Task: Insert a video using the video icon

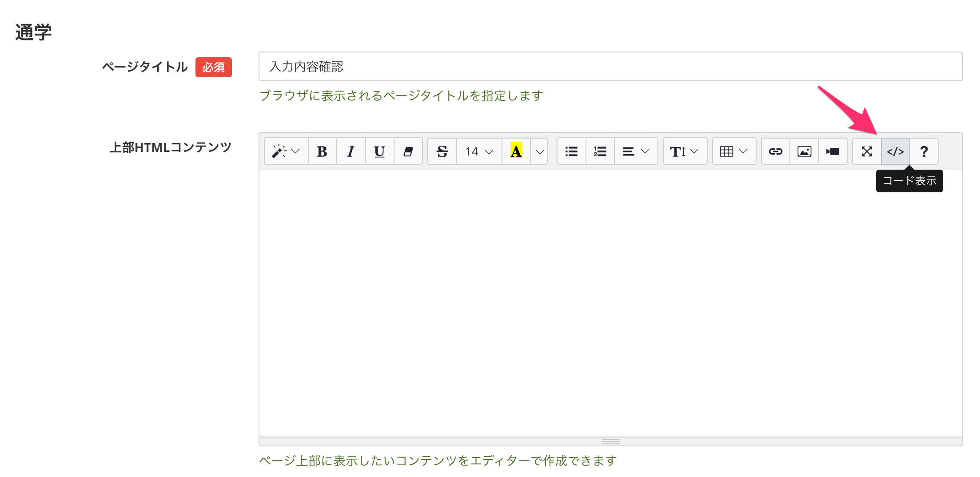Action: 833,151
